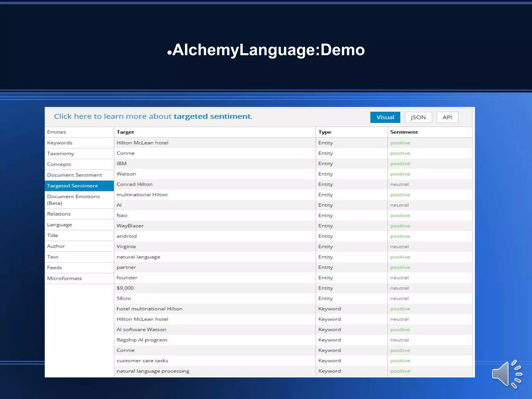The height and width of the screenshot is (399, 532).
Task: Select Relations in the sidebar
Action: coord(59,214)
